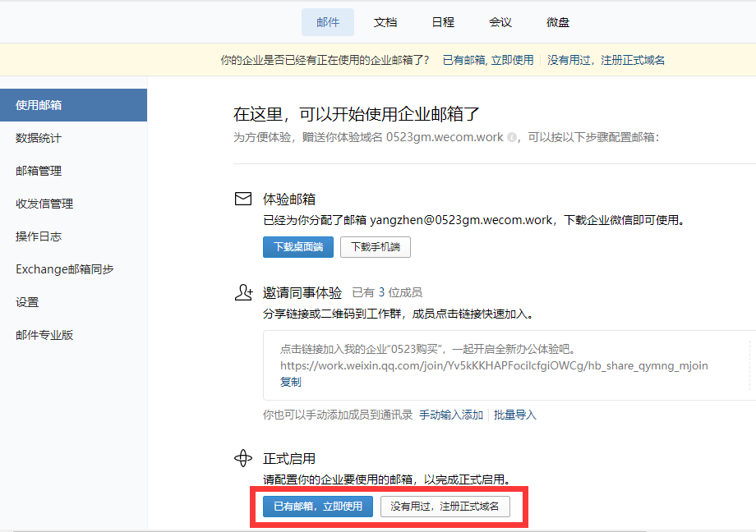
Task: Switch to the 文档 tab
Action: (385, 22)
